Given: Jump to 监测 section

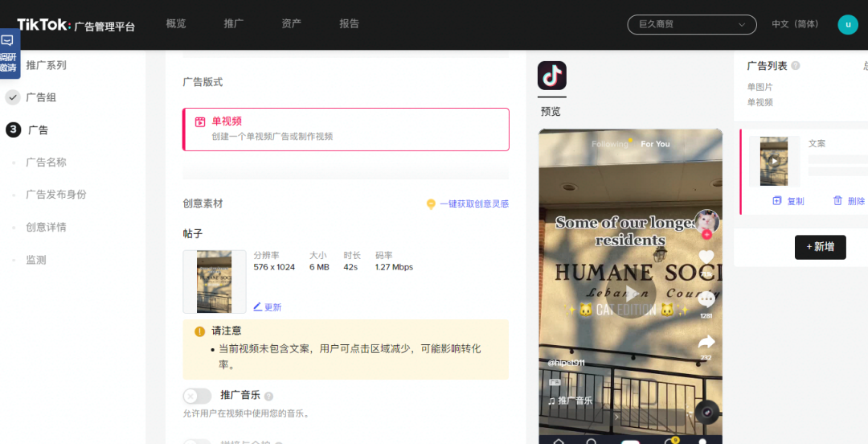Looking at the screenshot, I should click(x=36, y=260).
